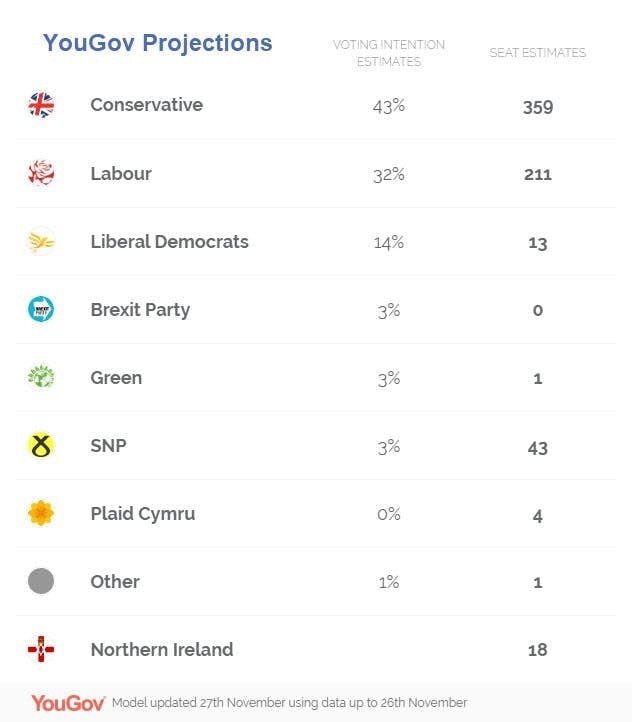Screen dimensions: 632x722
Task: Click the yellow SNP logo icon
Action: 41,445
